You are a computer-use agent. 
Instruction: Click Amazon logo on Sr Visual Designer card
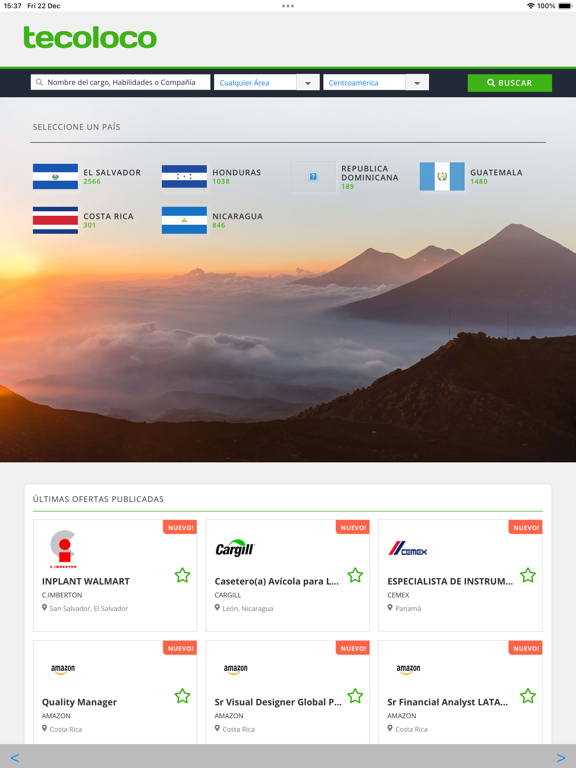tap(236, 669)
